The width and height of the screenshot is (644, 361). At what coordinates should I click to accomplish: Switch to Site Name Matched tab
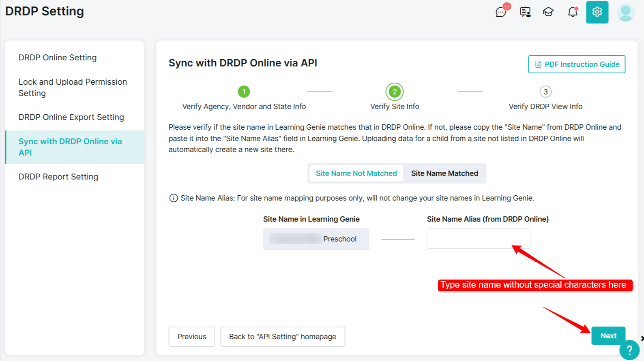coord(444,173)
